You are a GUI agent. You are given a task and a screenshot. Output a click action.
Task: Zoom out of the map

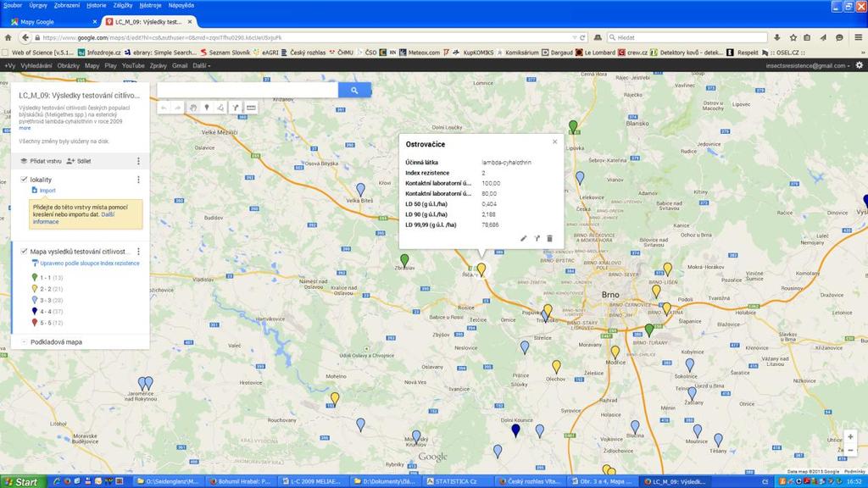850,451
